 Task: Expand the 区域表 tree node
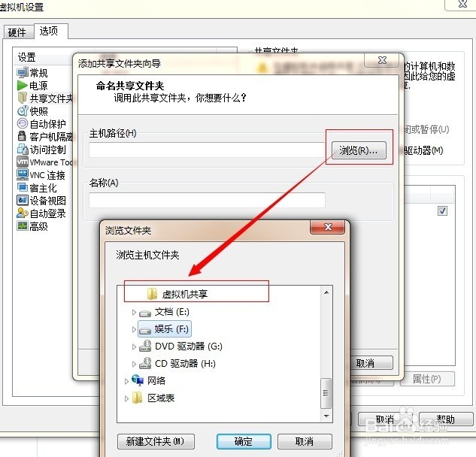point(126,398)
